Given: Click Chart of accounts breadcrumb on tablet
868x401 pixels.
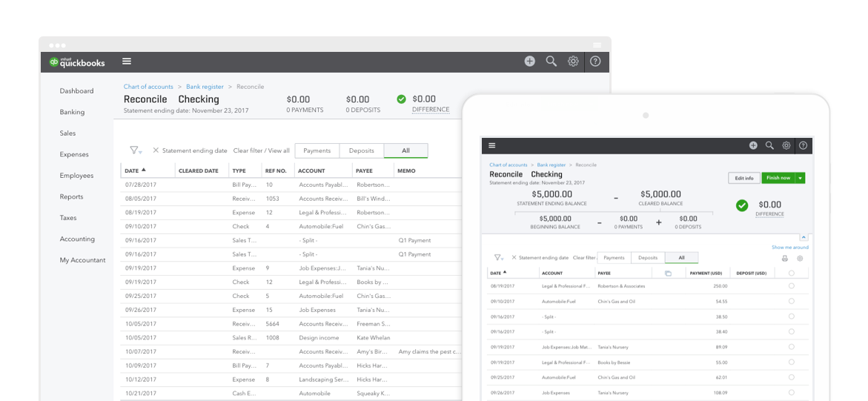Looking at the screenshot, I should point(508,165).
